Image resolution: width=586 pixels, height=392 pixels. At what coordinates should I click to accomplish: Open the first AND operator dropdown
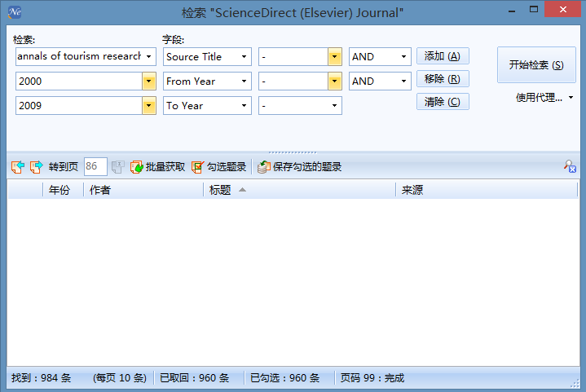coord(403,57)
